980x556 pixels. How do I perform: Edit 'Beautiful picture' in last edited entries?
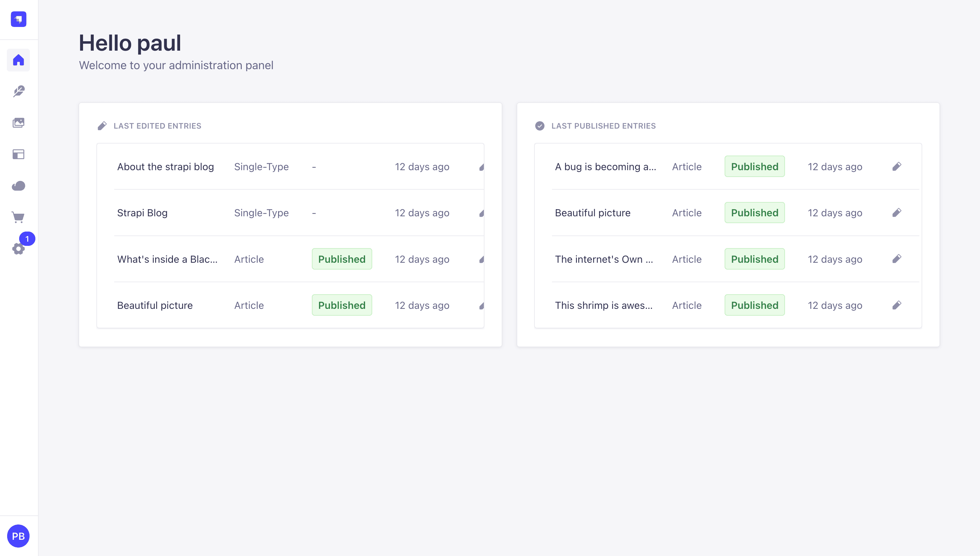point(482,306)
